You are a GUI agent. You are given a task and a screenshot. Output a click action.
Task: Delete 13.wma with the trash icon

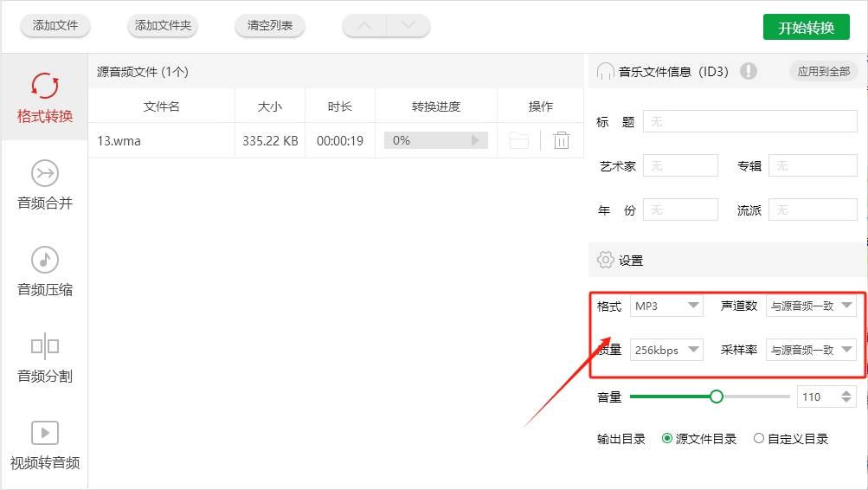[562, 140]
